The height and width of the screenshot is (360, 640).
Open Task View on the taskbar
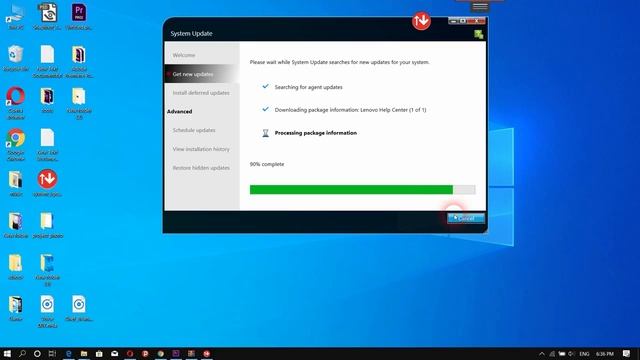(52, 353)
